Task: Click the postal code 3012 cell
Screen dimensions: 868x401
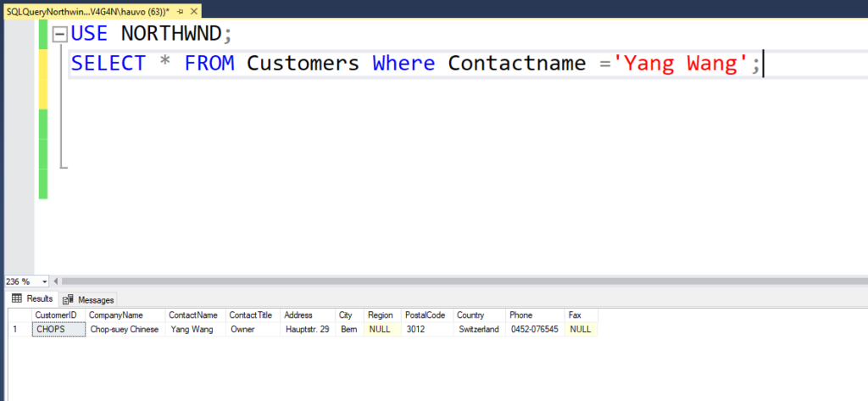Action: [415, 329]
